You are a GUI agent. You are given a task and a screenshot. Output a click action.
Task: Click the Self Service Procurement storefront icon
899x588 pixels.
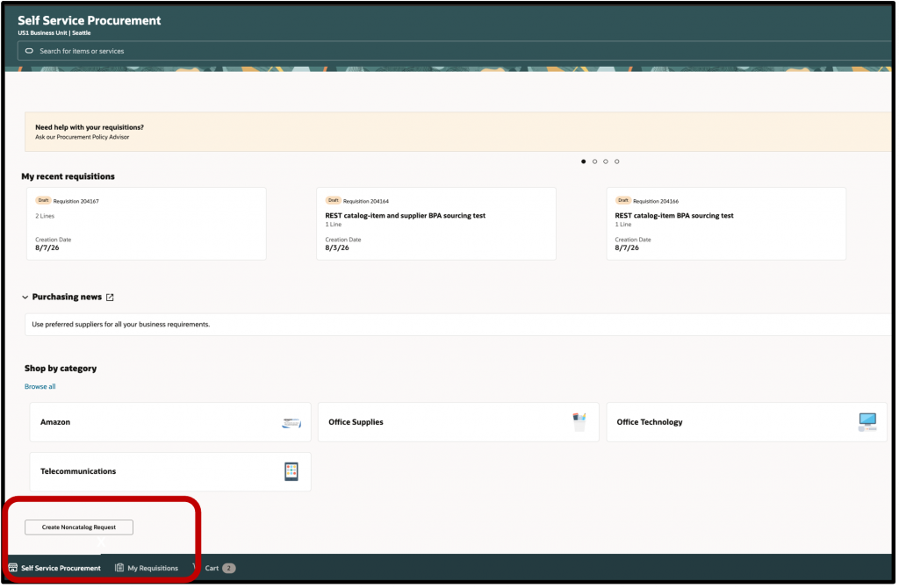click(12, 568)
